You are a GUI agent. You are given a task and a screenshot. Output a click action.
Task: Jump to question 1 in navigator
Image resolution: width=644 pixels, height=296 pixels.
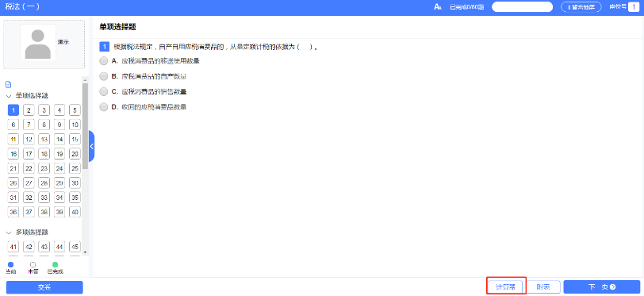(x=13, y=110)
